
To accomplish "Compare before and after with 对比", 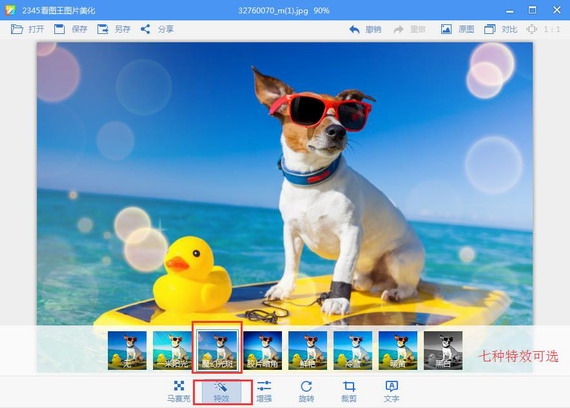I will 500,29.
